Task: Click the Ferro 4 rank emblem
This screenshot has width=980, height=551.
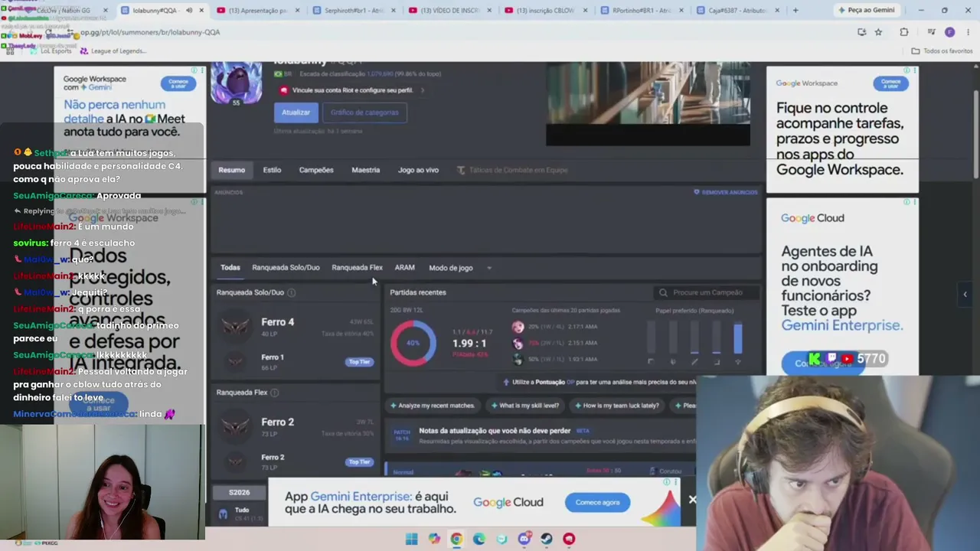Action: click(235, 327)
